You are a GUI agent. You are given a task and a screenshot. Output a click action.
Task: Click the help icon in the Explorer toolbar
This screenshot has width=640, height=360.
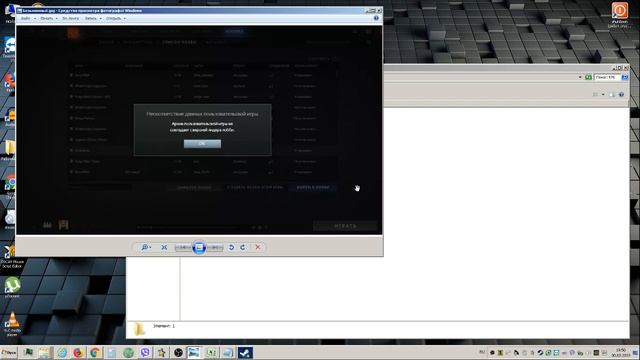click(621, 95)
